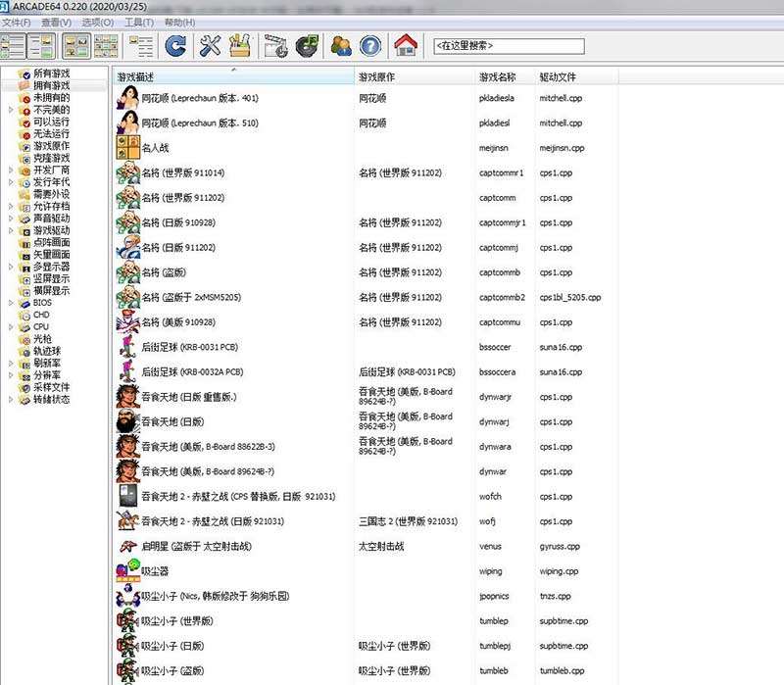Select CHD in the folder tree

click(x=41, y=315)
